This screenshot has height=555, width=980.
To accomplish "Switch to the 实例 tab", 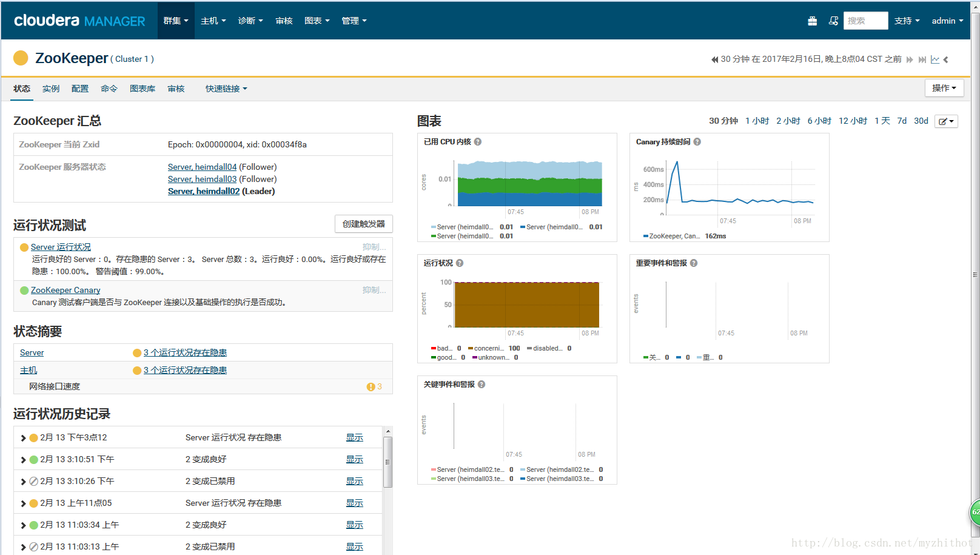I will pyautogui.click(x=51, y=89).
